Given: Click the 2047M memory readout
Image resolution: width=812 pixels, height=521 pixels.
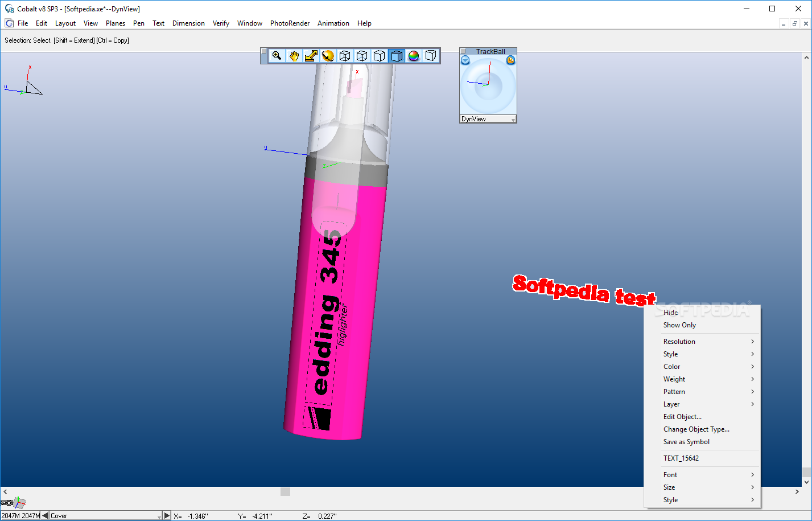Looking at the screenshot, I should pyautogui.click(x=20, y=516).
